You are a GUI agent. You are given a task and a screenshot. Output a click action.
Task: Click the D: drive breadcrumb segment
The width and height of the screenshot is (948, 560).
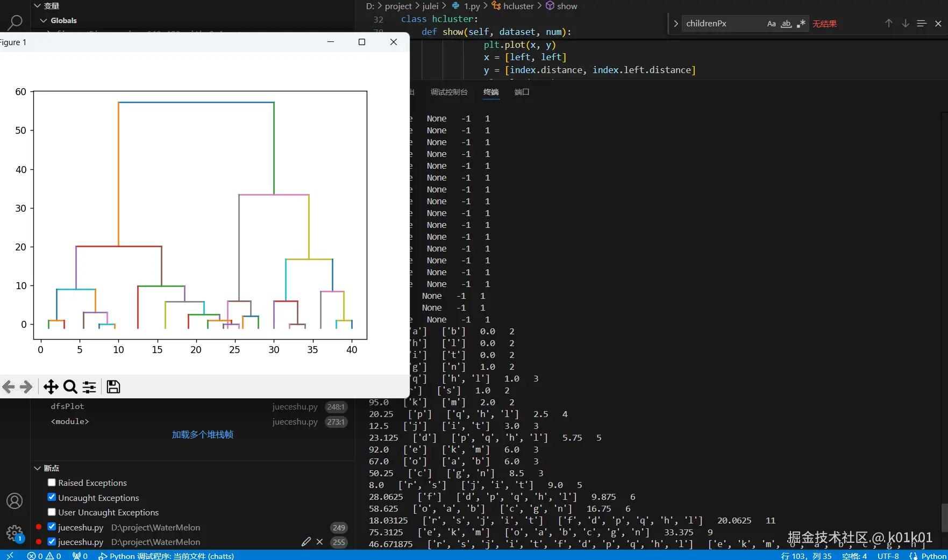click(x=370, y=6)
